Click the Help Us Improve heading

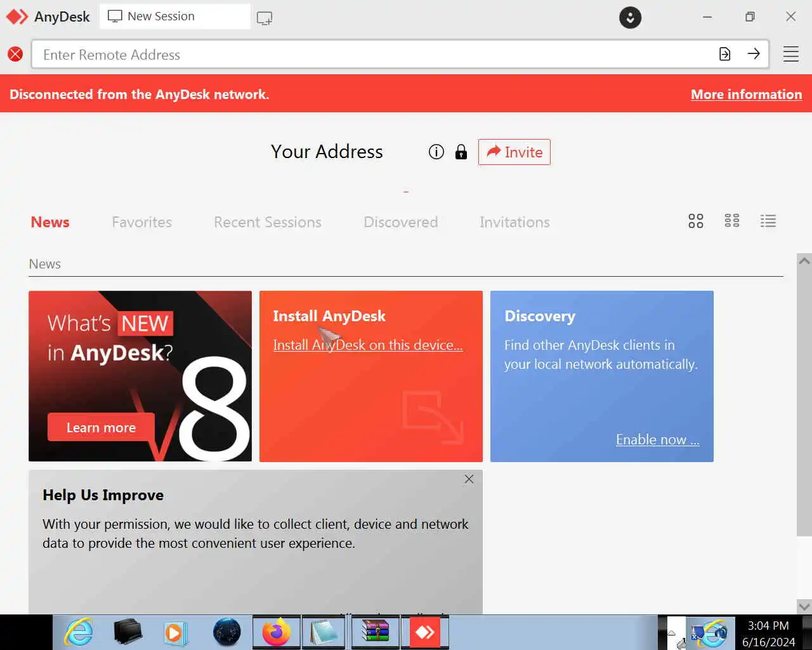click(x=103, y=495)
